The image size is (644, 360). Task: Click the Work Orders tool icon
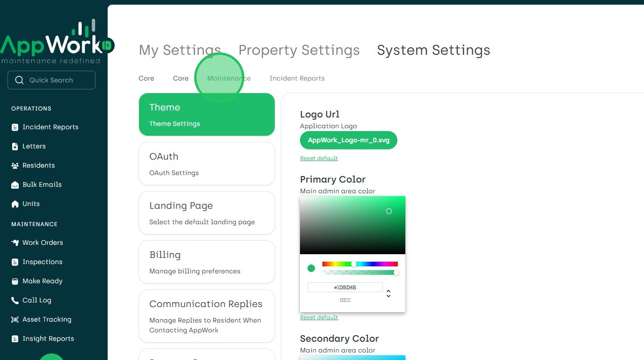[x=15, y=243]
